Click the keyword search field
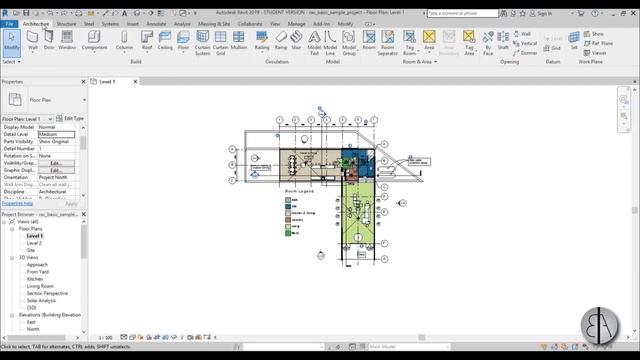Image resolution: width=640 pixels, height=360 pixels. pyautogui.click(x=462, y=13)
